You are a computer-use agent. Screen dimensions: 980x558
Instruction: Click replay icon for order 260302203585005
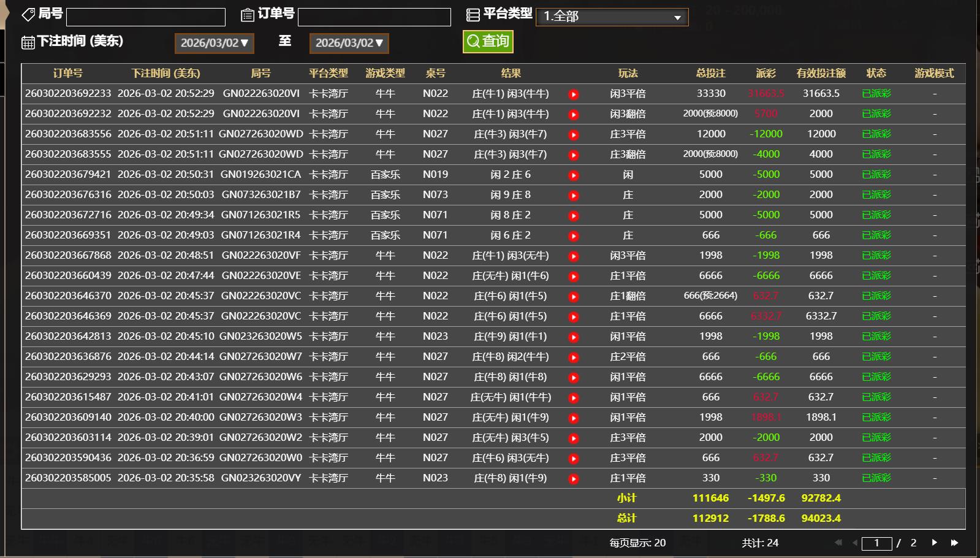click(x=574, y=479)
